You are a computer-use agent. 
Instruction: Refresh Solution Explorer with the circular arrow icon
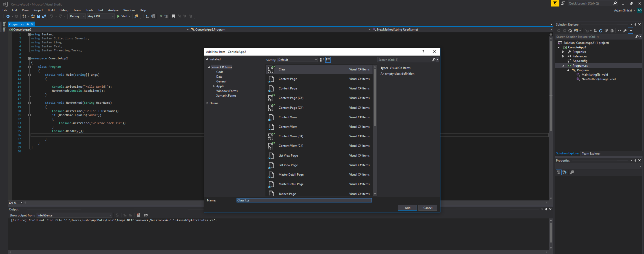tap(601, 31)
